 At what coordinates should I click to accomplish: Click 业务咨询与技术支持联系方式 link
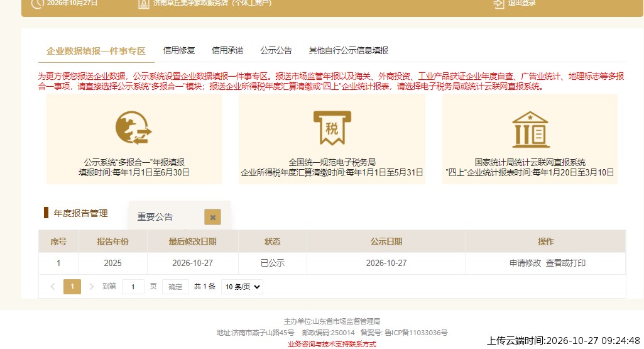(x=332, y=344)
